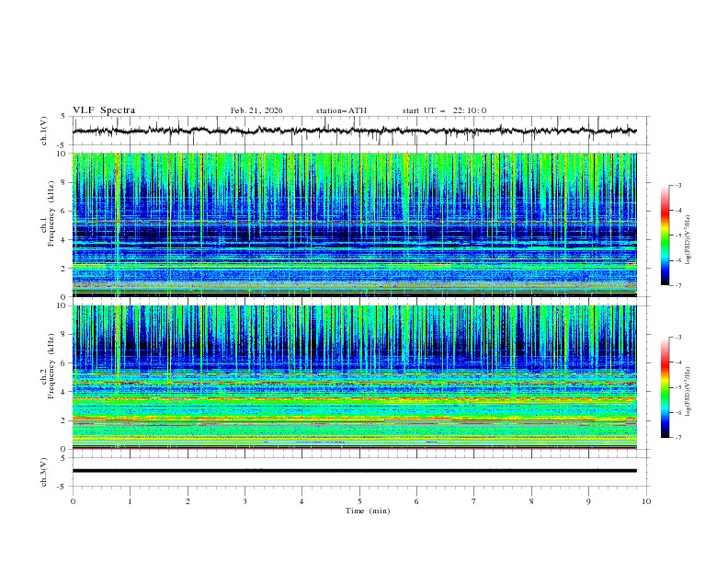The width and height of the screenshot is (728, 563).
Task: Click the "station=ATH" label
Action: tap(341, 110)
